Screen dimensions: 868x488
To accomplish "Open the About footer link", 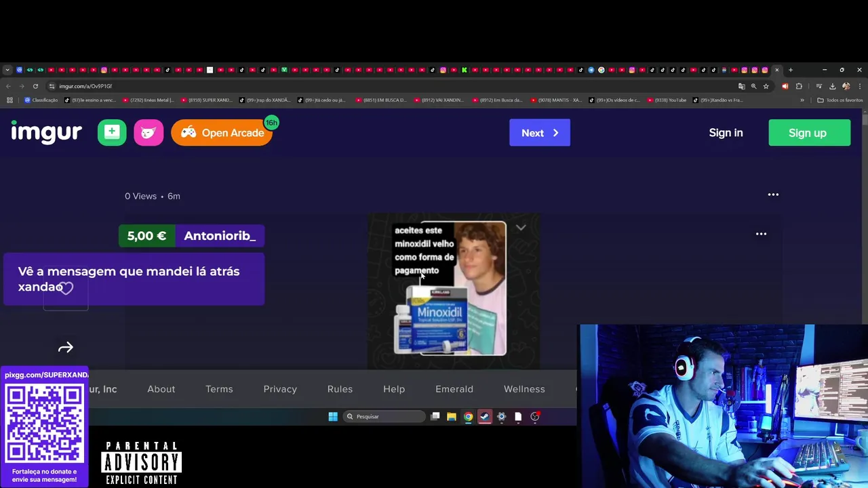I will tap(161, 389).
